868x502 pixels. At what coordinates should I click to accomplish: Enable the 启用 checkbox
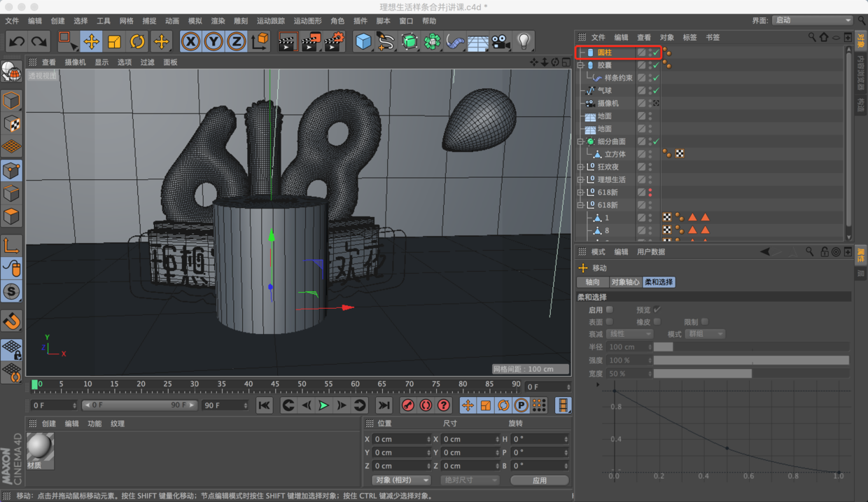(x=609, y=309)
